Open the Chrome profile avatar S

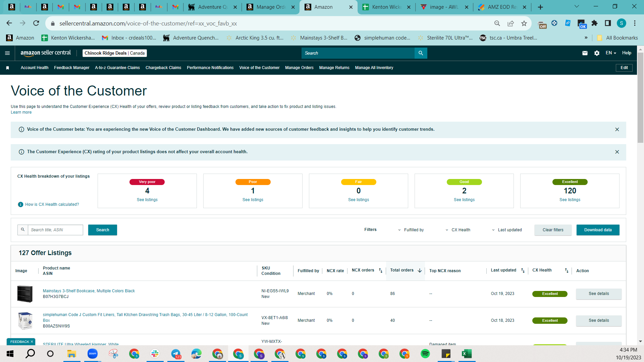tap(622, 23)
